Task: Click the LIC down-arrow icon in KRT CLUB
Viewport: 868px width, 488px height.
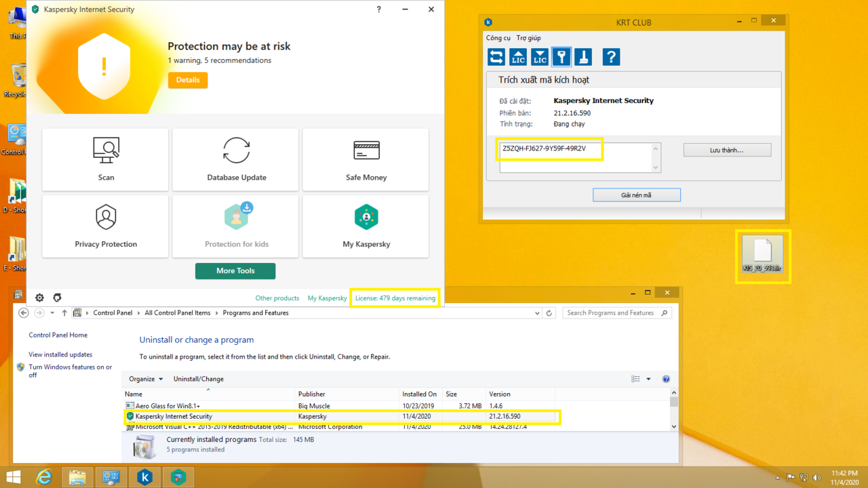Action: coord(540,57)
